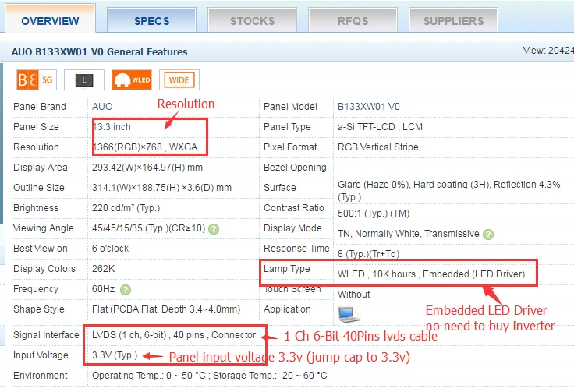This screenshot has width=574, height=392.
Task: Click the laptop Application icon
Action: click(x=349, y=315)
